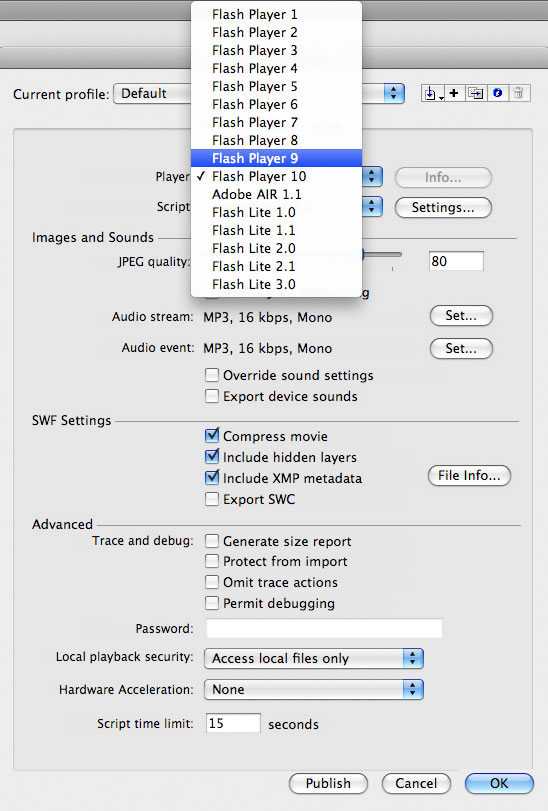This screenshot has width=548, height=811.
Task: Click the create new profile plus icon
Action: point(454,94)
